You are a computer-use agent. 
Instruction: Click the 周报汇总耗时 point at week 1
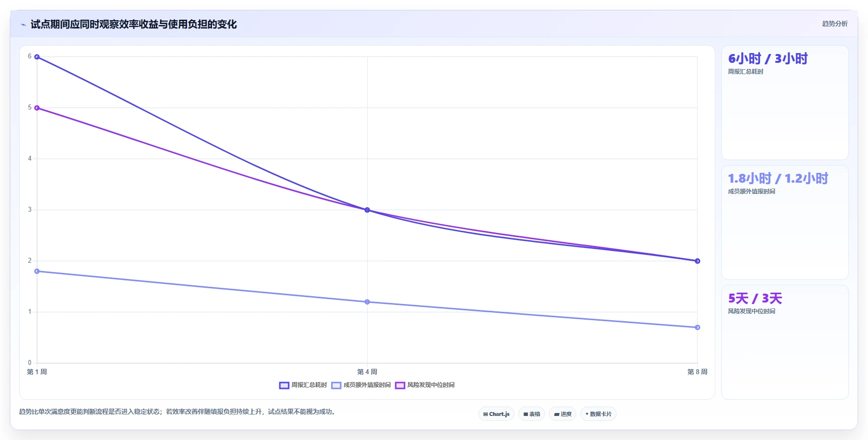37,57
